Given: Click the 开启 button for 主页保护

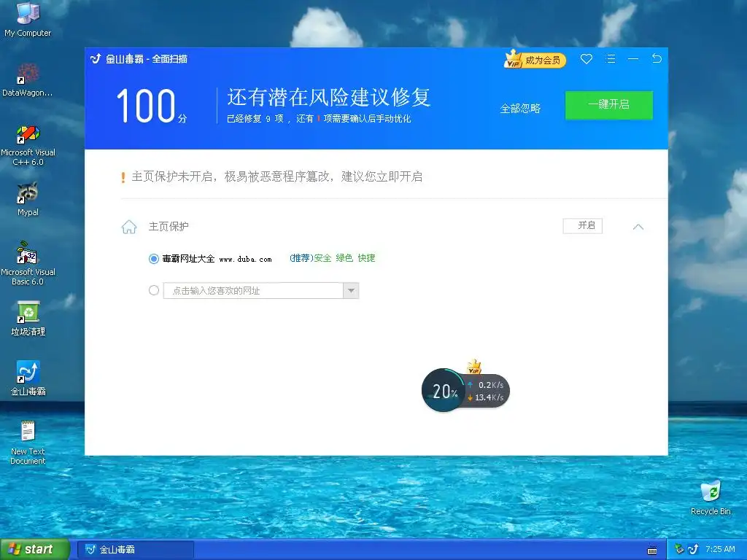Looking at the screenshot, I should (583, 226).
